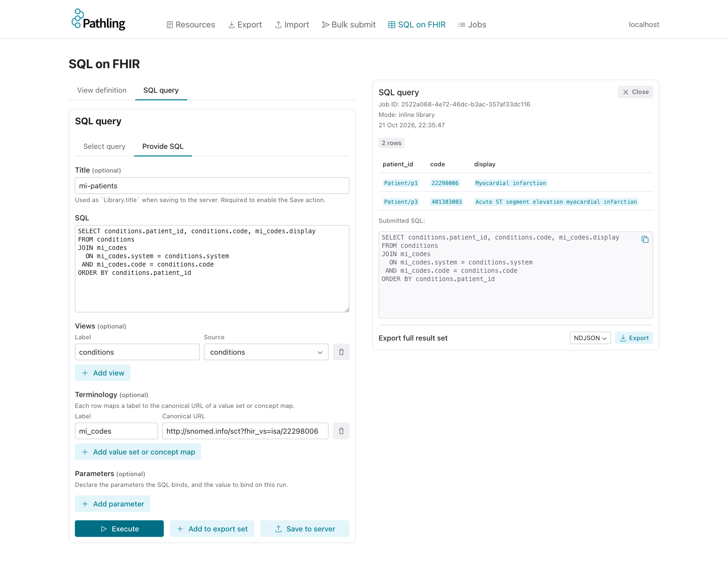Screen dimensions: 728x568
Task: Delete the conditions view row
Action: [341, 352]
